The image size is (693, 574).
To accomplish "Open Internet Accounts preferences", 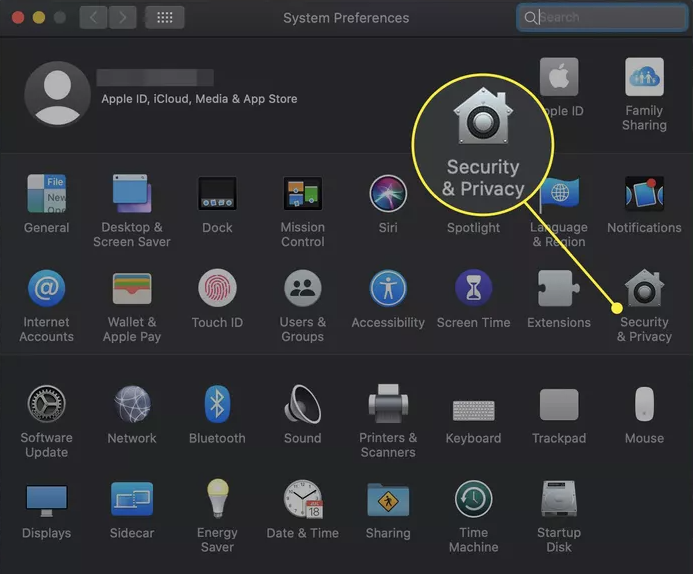I will 46,289.
